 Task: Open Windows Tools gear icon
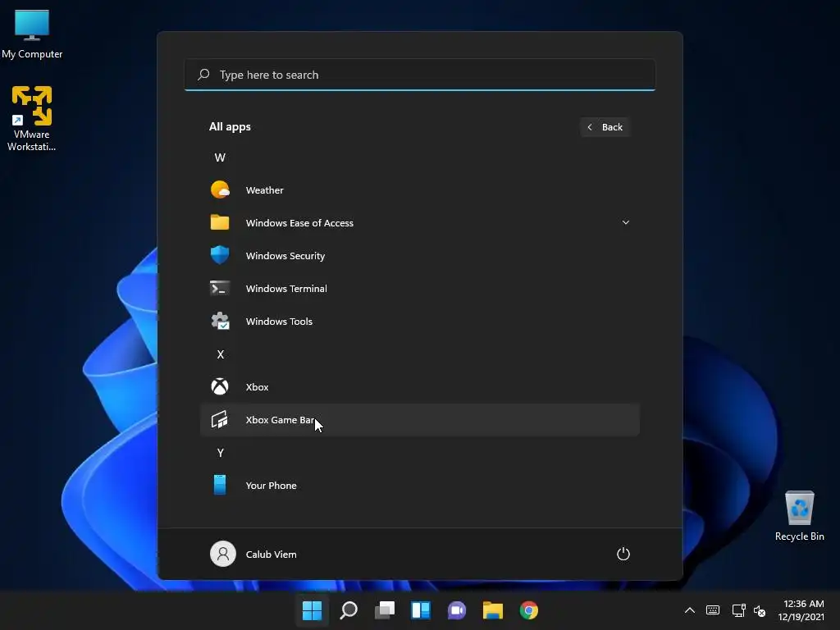[220, 321]
